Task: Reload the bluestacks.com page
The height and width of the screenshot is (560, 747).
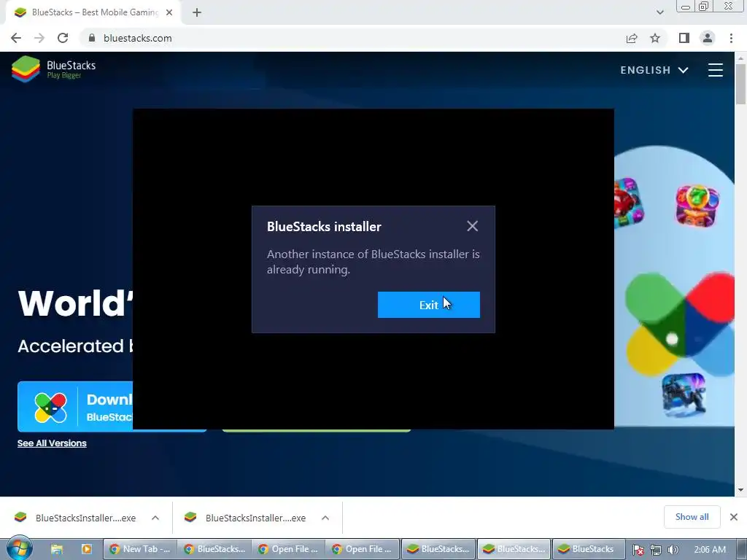Action: coord(63,38)
